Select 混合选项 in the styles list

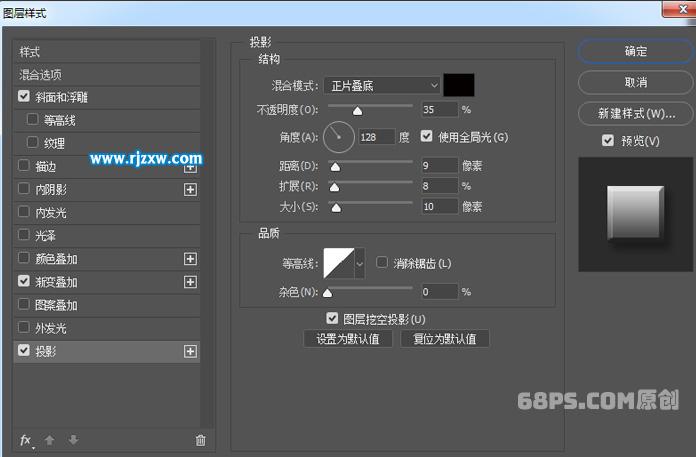tap(40, 75)
